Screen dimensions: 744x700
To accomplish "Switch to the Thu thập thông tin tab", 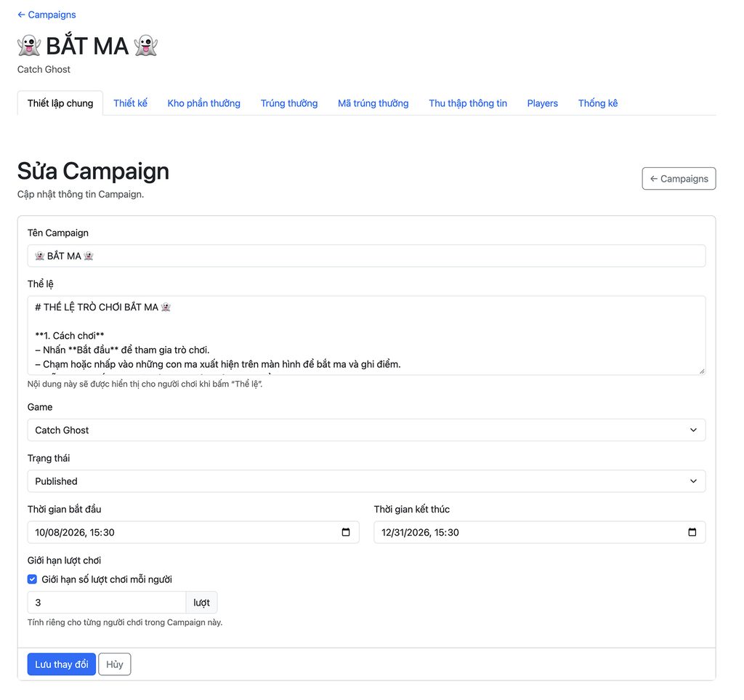I will (x=468, y=103).
